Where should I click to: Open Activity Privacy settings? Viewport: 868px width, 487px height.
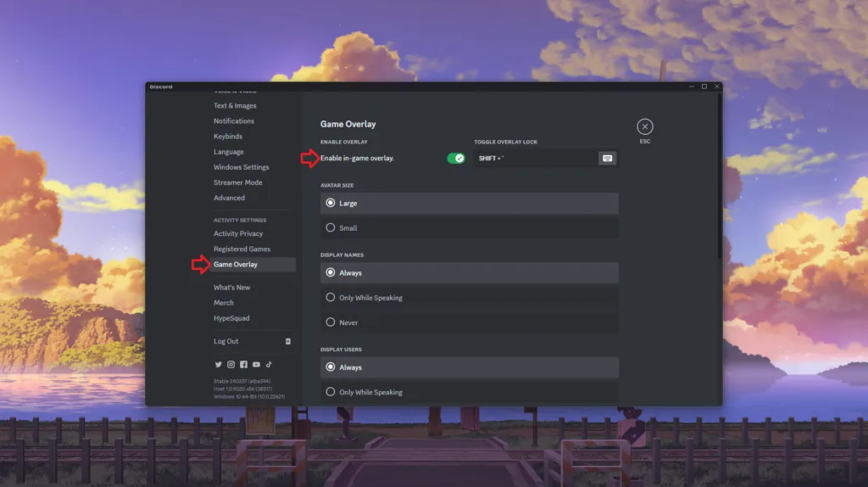(x=238, y=233)
